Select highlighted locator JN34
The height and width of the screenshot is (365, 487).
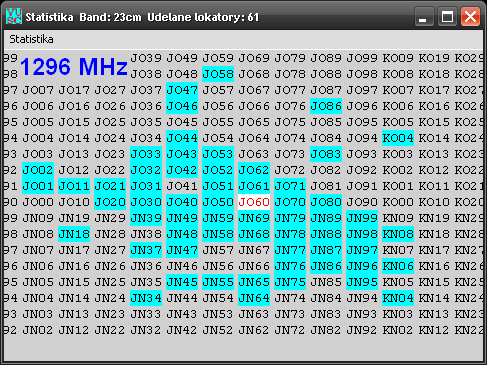[146, 298]
